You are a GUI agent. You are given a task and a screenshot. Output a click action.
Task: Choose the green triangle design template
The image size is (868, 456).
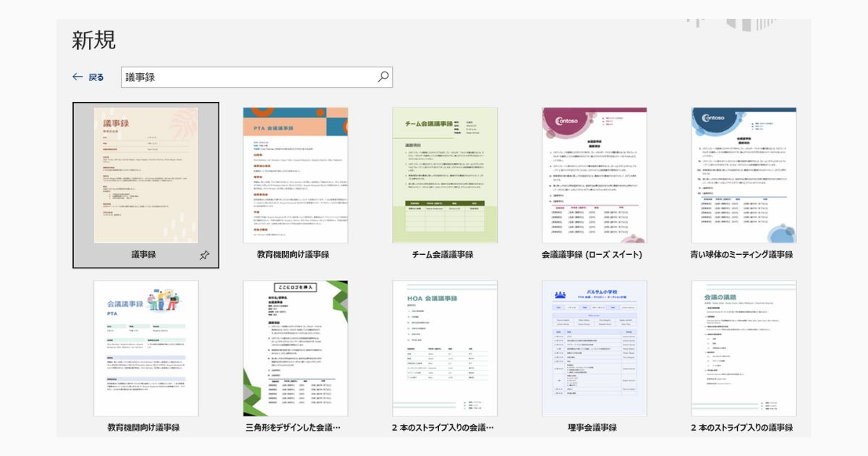(x=295, y=348)
